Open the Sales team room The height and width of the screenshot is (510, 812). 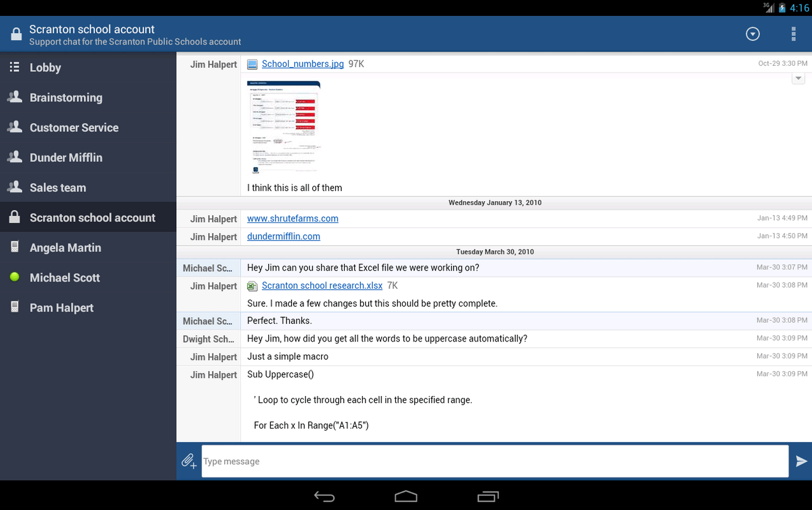point(88,188)
